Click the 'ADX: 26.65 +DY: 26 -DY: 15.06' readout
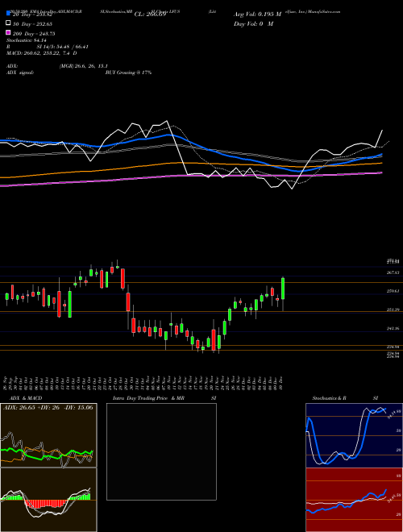The height and width of the screenshot is (532, 403). click(x=48, y=407)
